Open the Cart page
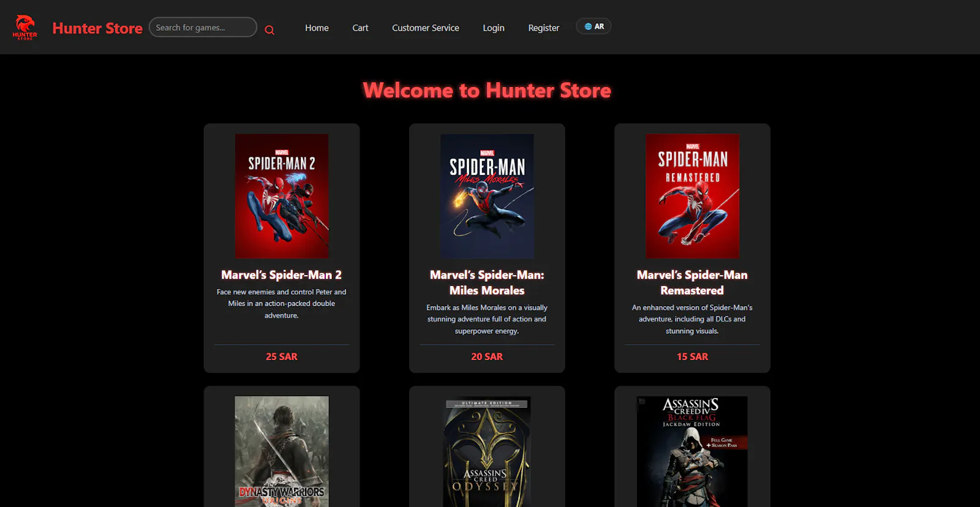This screenshot has height=507, width=980. (x=360, y=28)
